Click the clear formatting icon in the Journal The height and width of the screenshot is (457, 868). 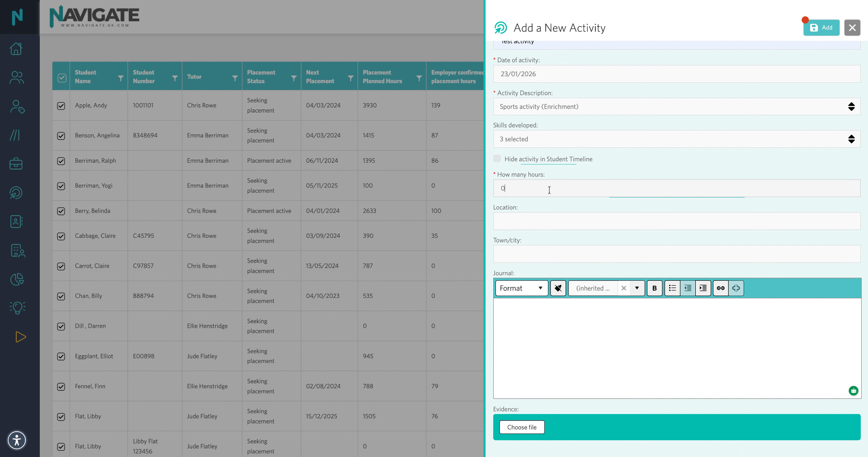pos(558,288)
